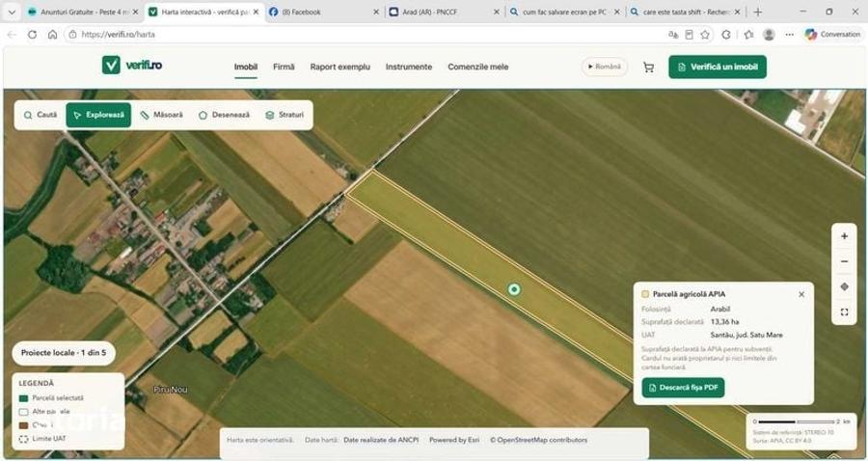Open Comenzile mele page
This screenshot has width=868, height=461.
[x=478, y=67]
